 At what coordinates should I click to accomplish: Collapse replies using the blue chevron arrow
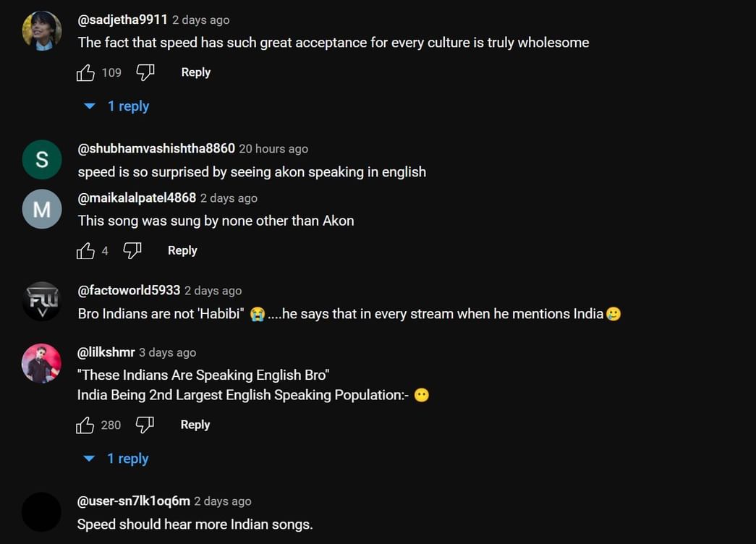point(89,106)
